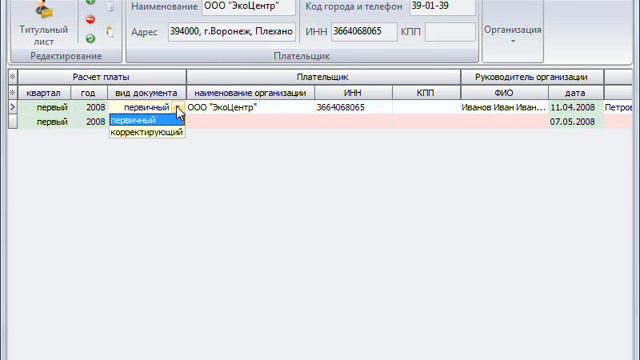The height and width of the screenshot is (360, 640).
Task: Click the Адрес input field
Action: pos(231,31)
